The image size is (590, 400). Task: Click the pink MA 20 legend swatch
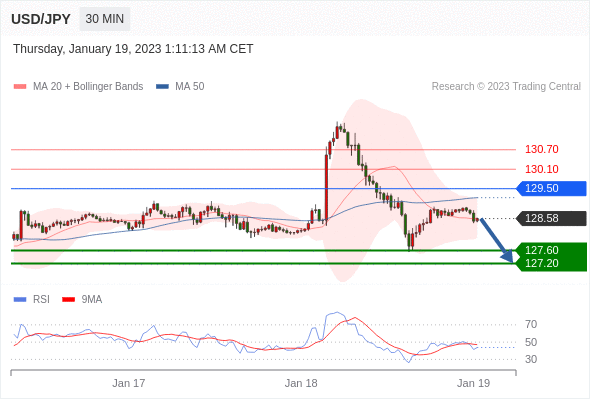[x=20, y=87]
